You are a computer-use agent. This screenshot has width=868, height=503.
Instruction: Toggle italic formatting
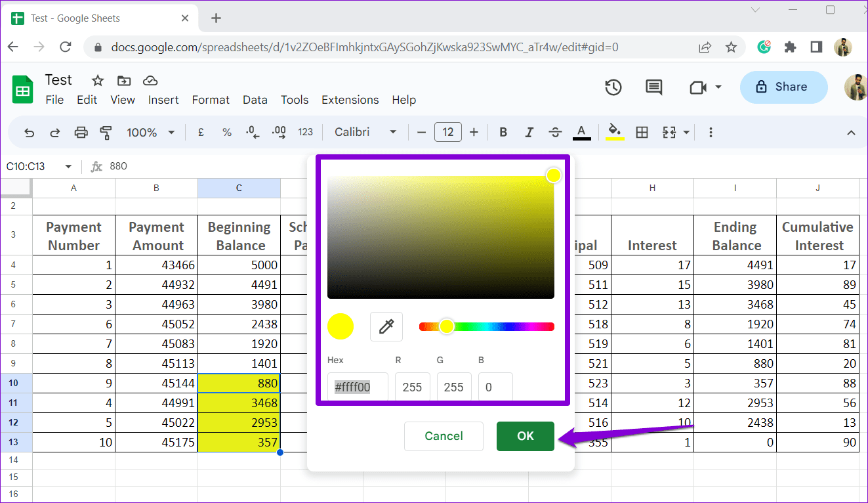tap(529, 133)
